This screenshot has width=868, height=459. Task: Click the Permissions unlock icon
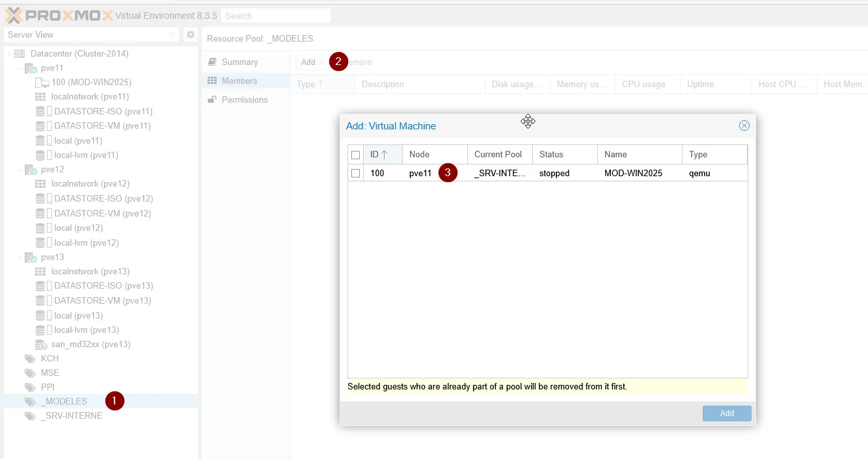[212, 100]
